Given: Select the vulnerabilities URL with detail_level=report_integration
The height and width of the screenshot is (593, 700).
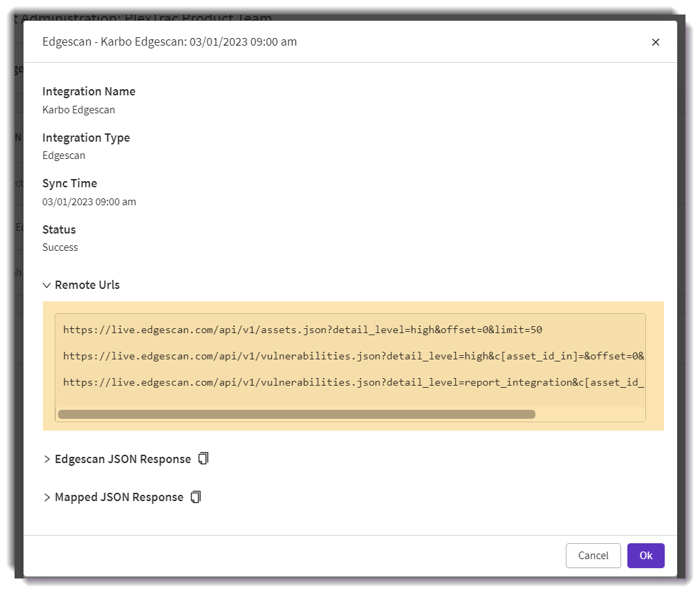Looking at the screenshot, I should (x=353, y=382).
